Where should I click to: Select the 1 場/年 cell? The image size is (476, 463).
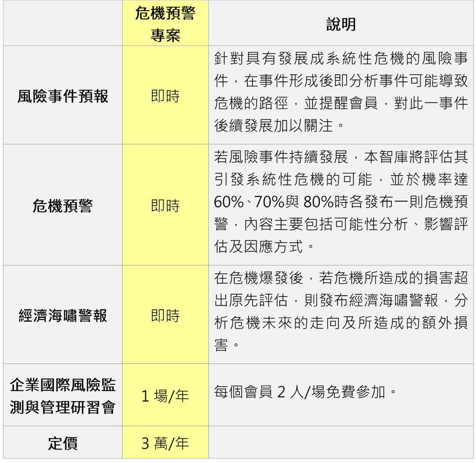pos(165,396)
